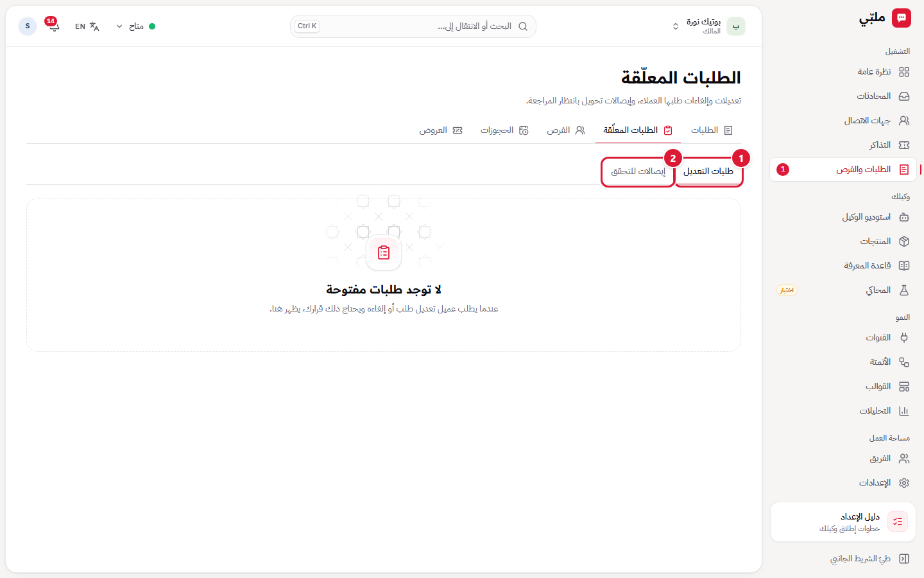
Task: Click لا توجد طلبات مفتوحة empty-state title
Action: [384, 290]
